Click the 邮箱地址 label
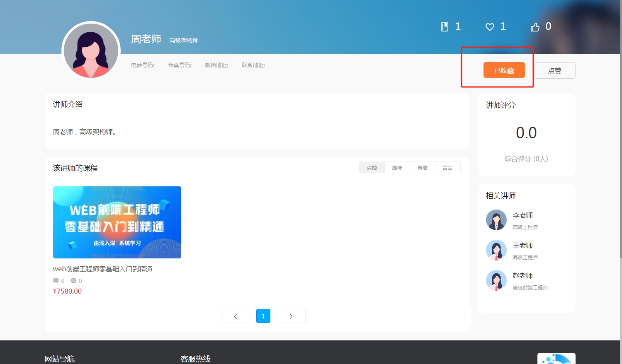This screenshot has width=622, height=364. click(x=216, y=65)
